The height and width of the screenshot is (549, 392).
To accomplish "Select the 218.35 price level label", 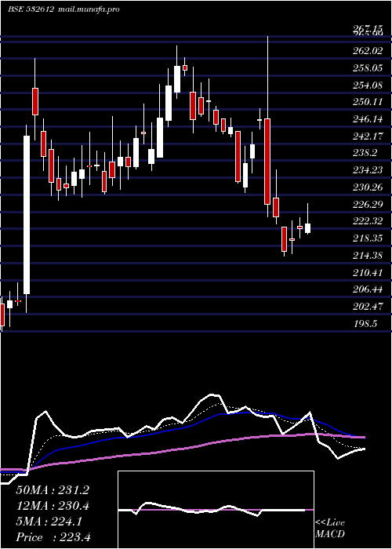I will [367, 238].
